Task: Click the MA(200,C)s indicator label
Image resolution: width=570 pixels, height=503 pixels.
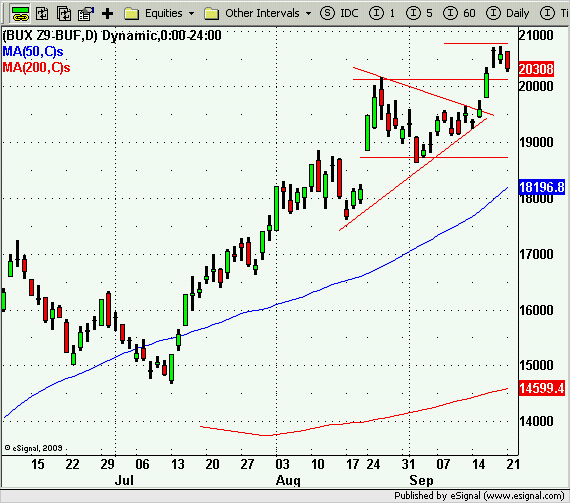Action: click(x=36, y=67)
